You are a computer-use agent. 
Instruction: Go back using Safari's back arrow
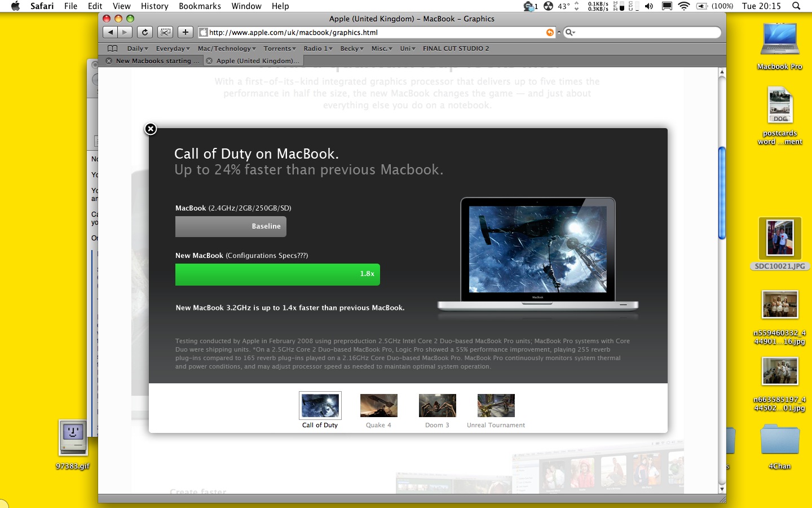[x=111, y=32]
